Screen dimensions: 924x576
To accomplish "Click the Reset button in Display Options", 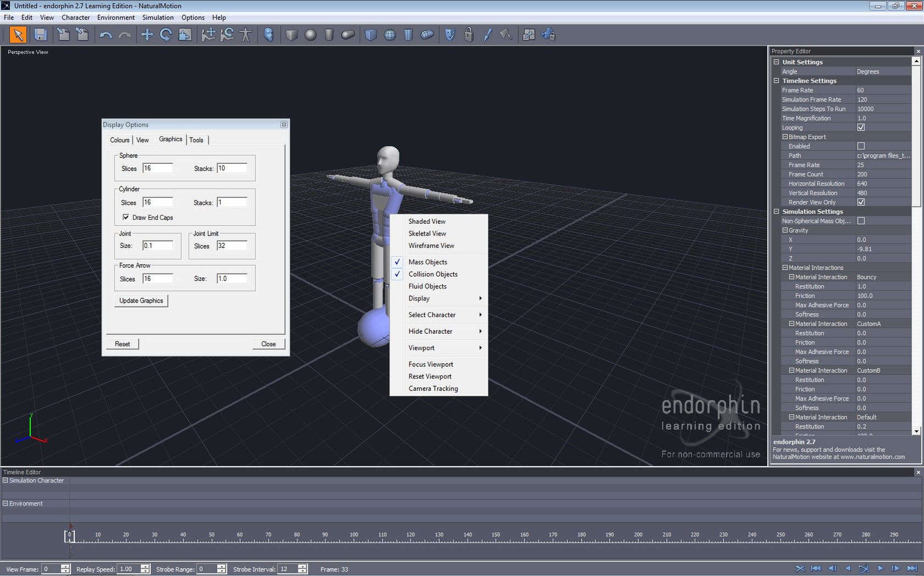I will (122, 344).
